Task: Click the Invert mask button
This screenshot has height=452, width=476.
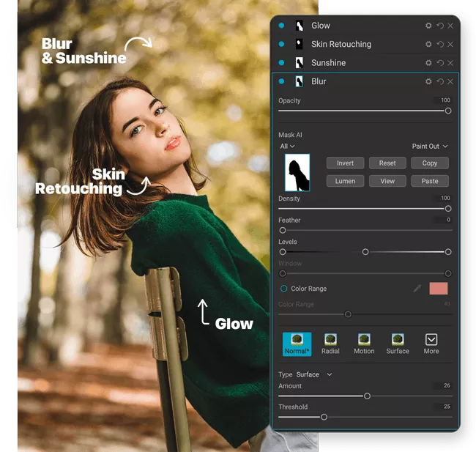Action: click(345, 163)
